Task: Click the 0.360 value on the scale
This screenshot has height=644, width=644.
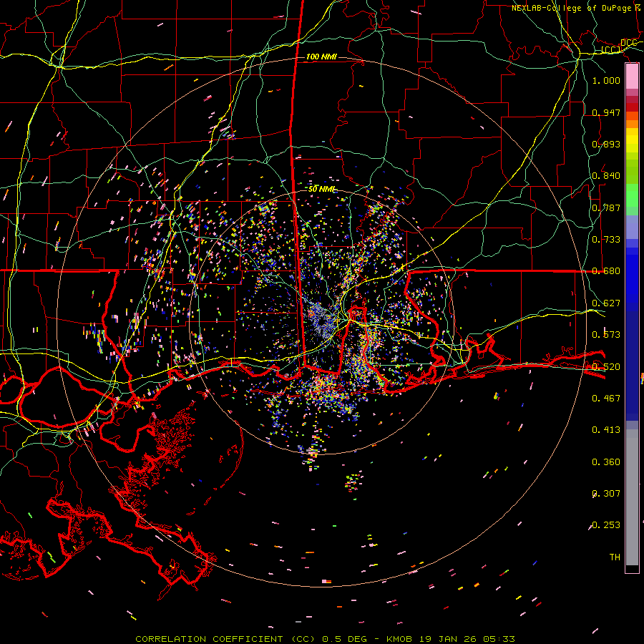Action: tap(606, 462)
